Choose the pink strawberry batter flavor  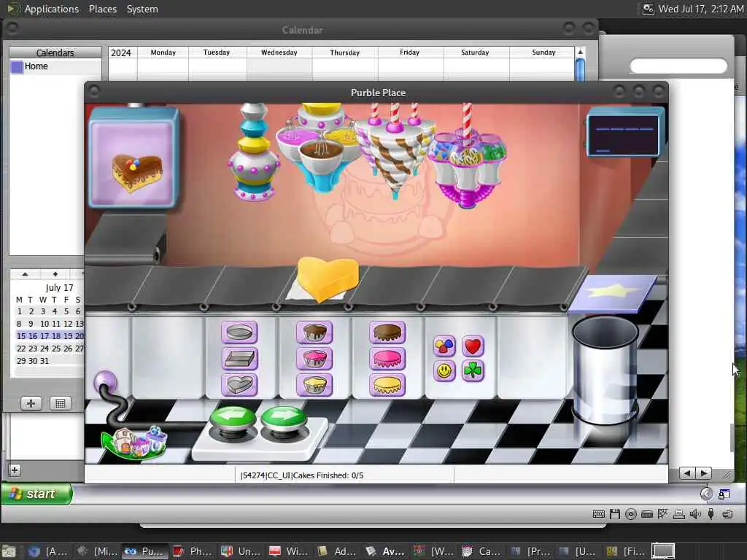(314, 359)
